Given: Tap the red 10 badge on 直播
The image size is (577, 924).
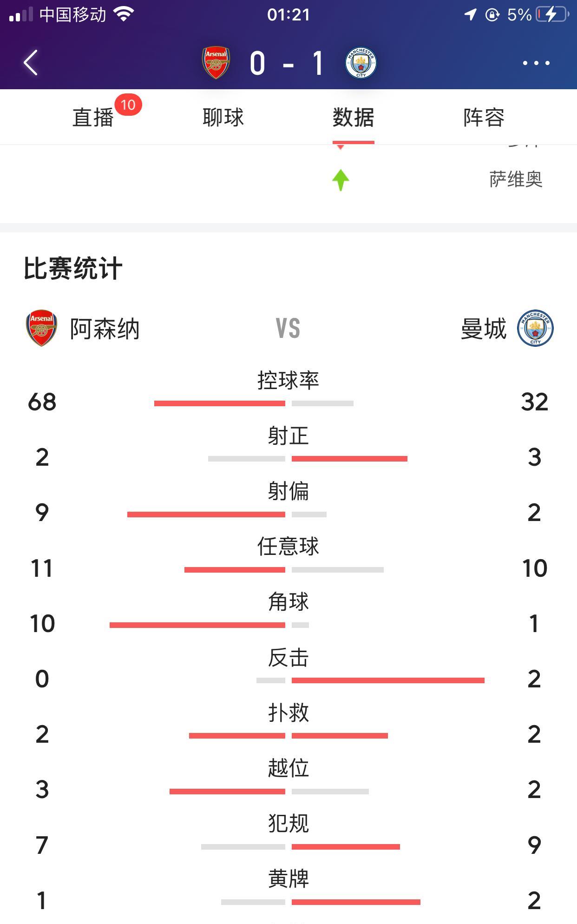Looking at the screenshot, I should pyautogui.click(x=128, y=105).
